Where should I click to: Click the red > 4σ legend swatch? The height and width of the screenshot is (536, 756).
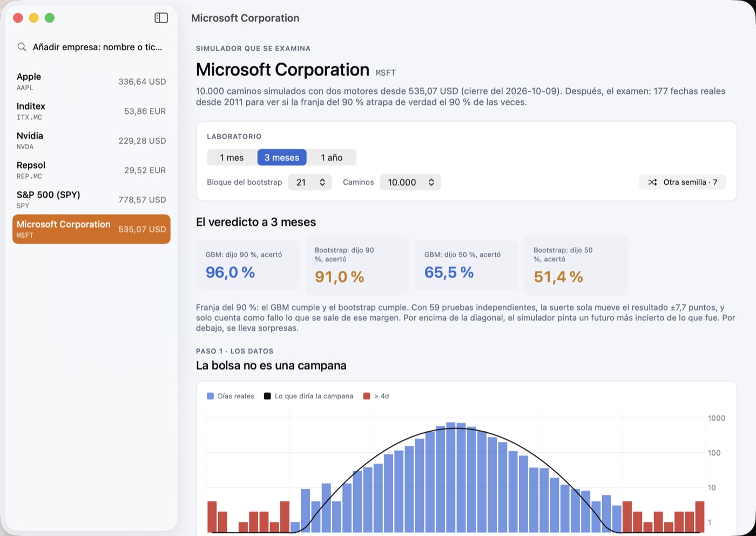pos(367,396)
